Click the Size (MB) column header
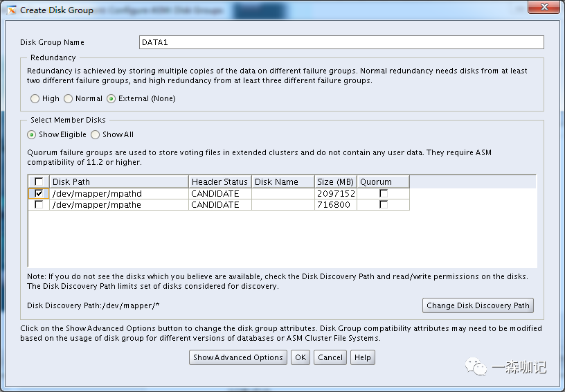Viewport: 565px width, 392px height. (x=335, y=181)
